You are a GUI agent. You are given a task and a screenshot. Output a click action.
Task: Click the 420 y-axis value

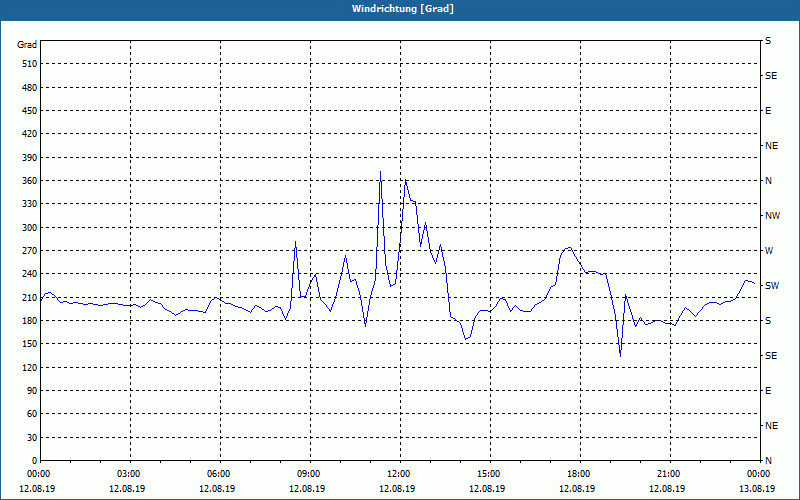tap(30, 134)
